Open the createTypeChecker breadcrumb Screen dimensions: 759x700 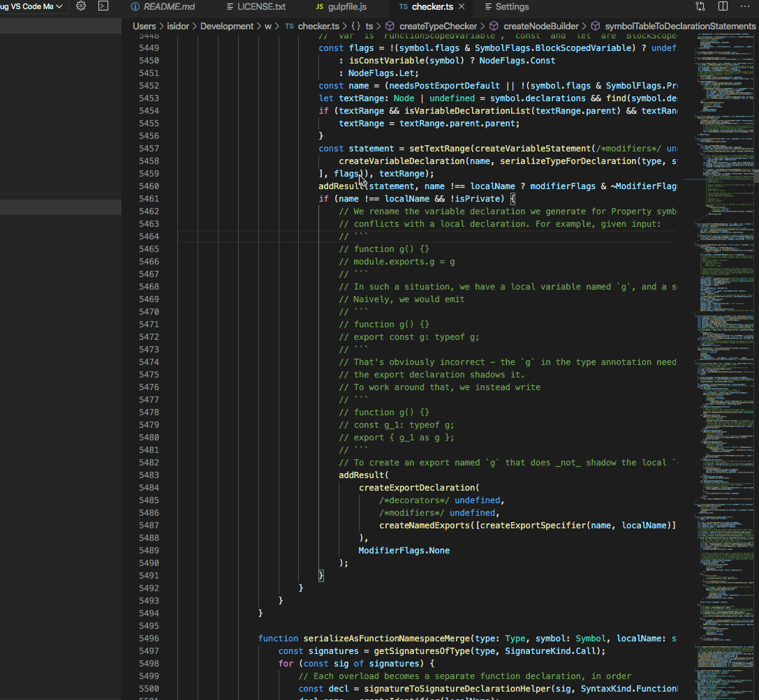438,26
